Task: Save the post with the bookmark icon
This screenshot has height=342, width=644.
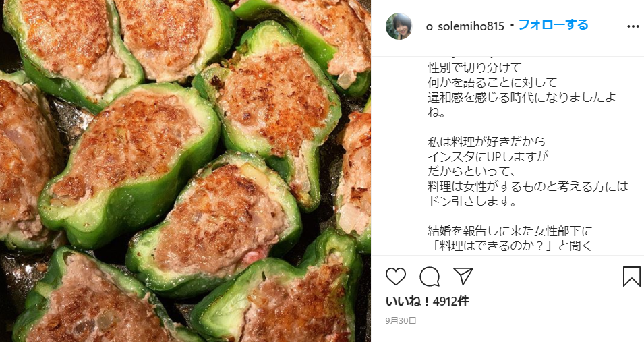Action: pyautogui.click(x=631, y=277)
